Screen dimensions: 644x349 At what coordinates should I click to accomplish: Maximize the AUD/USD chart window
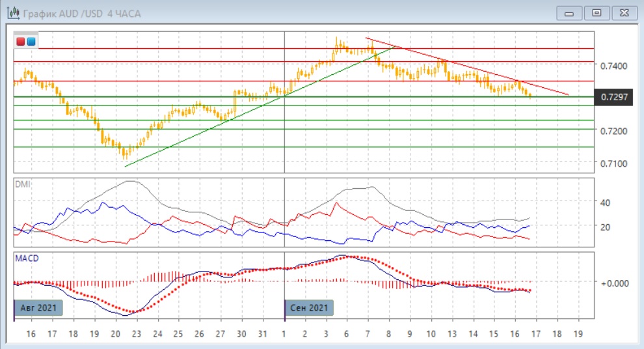coord(595,12)
